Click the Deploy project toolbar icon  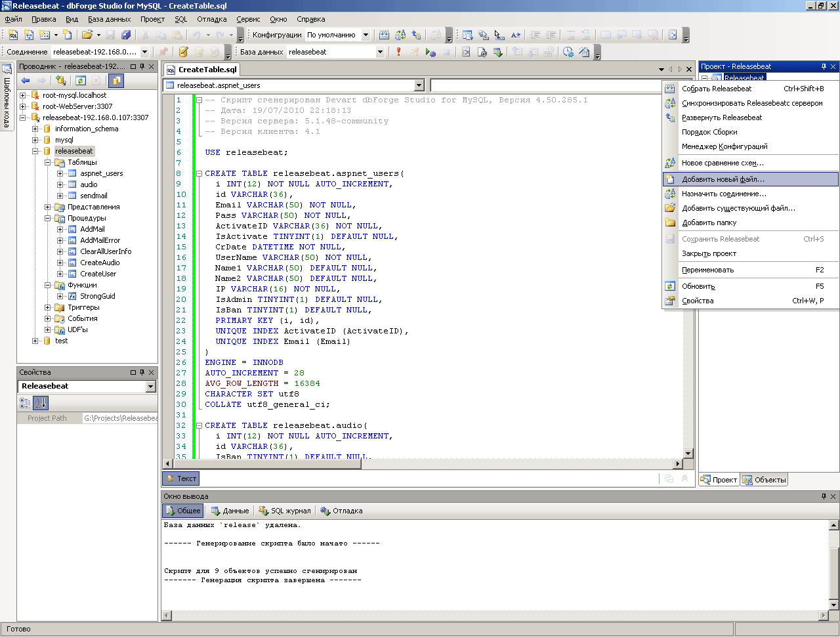coord(416,35)
